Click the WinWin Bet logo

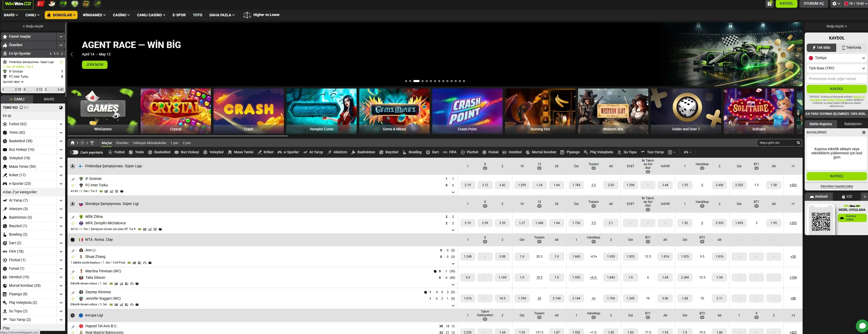[18, 4]
